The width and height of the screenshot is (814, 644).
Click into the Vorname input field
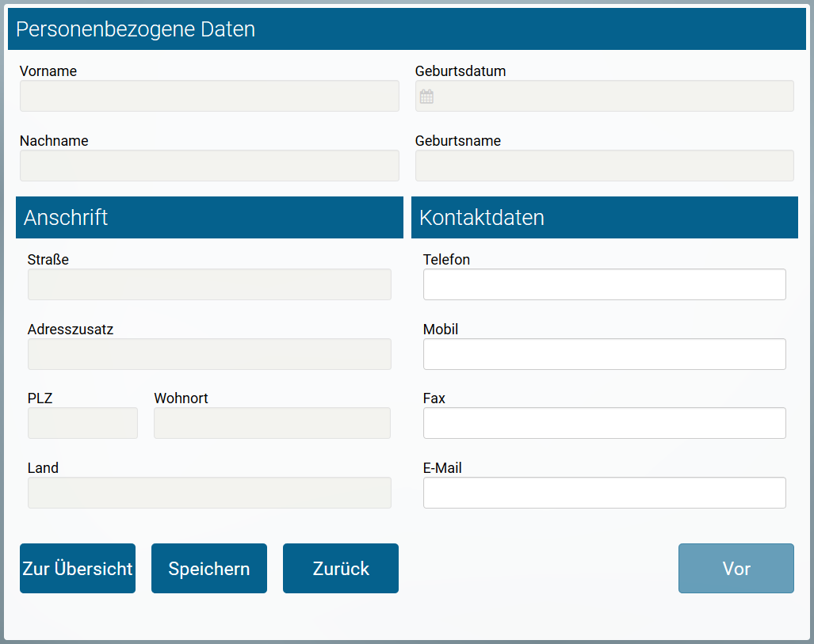(208, 96)
